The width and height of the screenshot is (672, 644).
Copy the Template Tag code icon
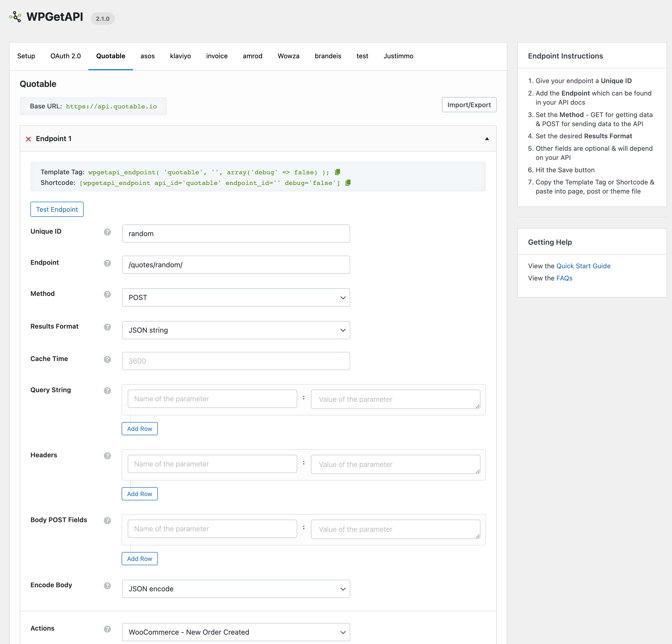pyautogui.click(x=337, y=172)
